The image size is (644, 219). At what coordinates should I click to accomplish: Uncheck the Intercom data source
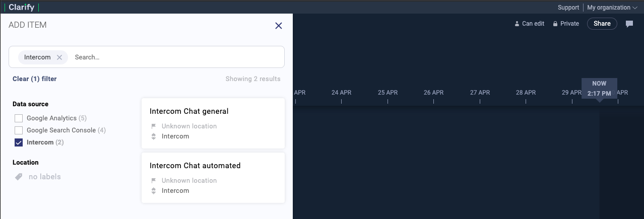(19, 142)
